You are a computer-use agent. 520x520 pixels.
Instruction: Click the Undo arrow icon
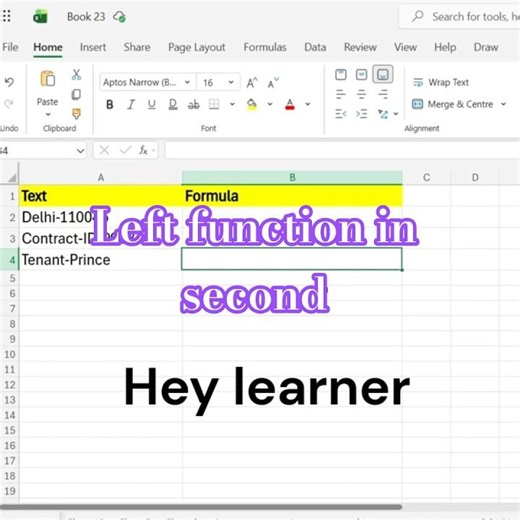coord(9,82)
